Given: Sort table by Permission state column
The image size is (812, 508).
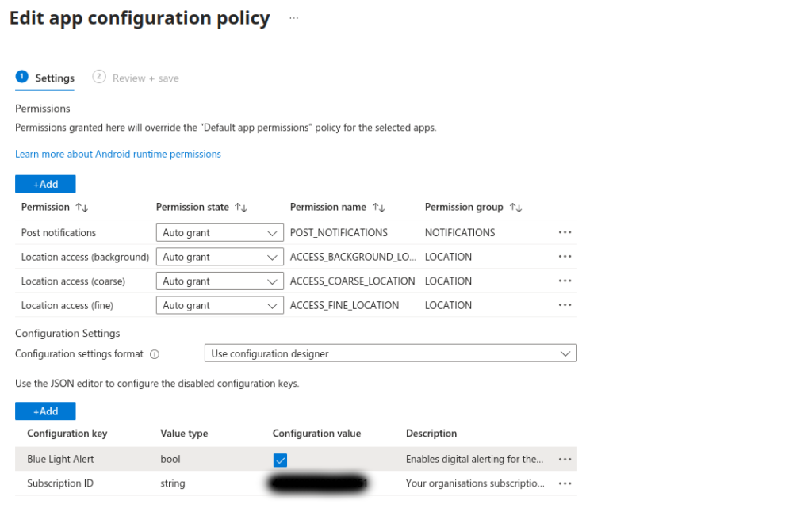Looking at the screenshot, I should pos(242,208).
